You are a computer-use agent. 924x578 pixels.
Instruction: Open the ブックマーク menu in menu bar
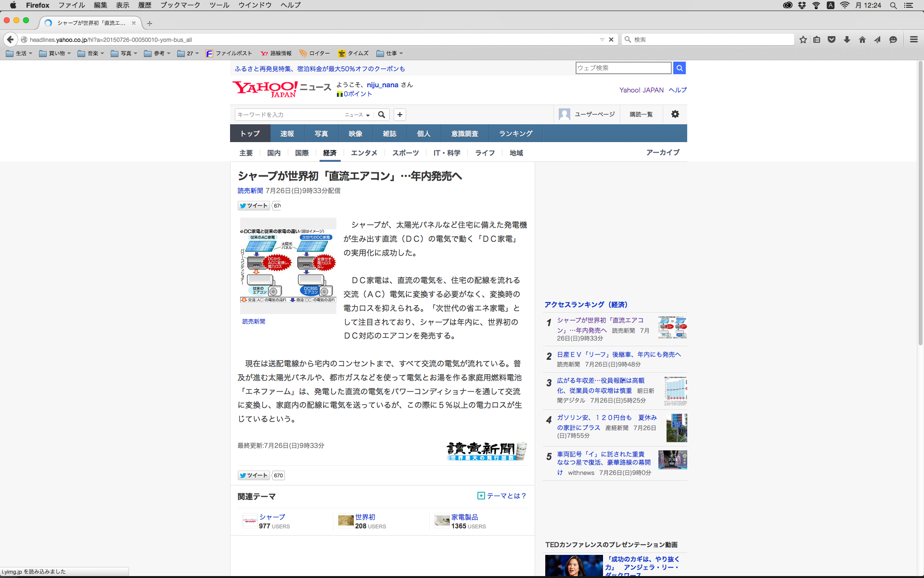tap(180, 5)
